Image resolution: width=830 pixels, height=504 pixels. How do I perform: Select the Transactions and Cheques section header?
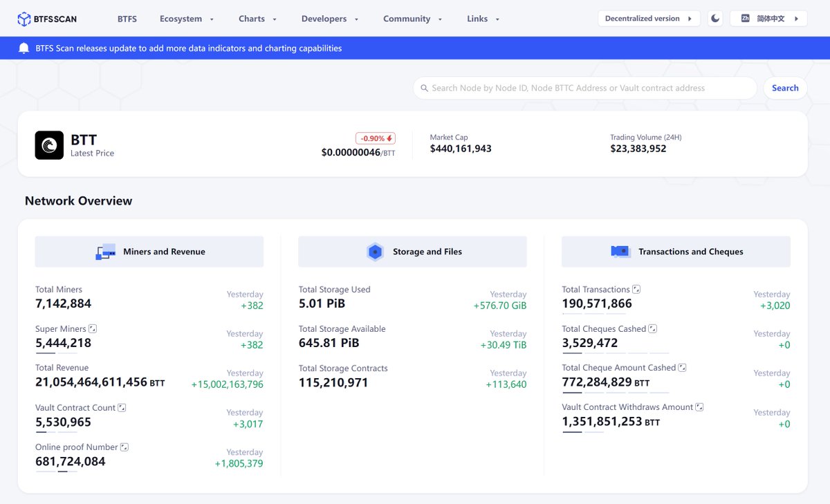(676, 252)
